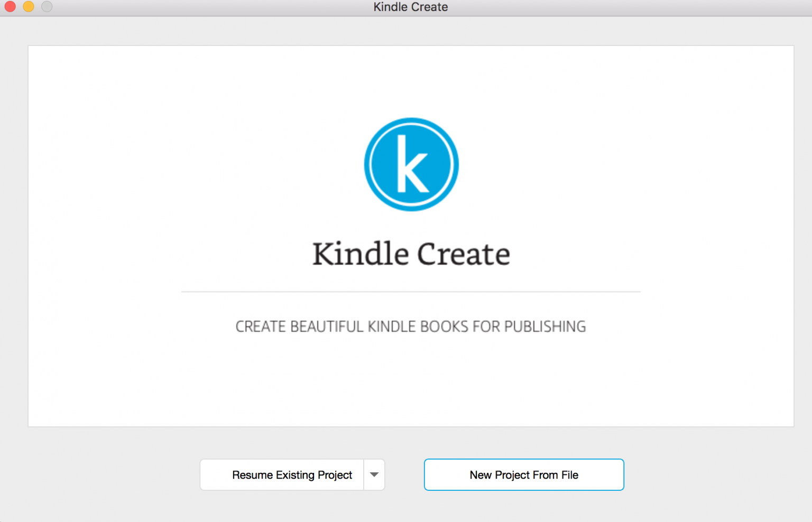Click the disclosure arrow beside Resume Existing Project
The width and height of the screenshot is (812, 522).
coord(374,474)
